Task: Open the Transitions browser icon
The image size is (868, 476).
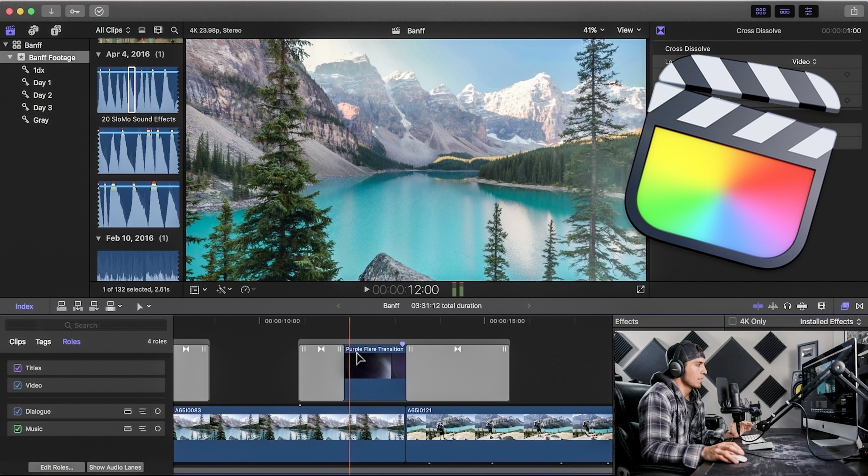Action: pos(859,306)
